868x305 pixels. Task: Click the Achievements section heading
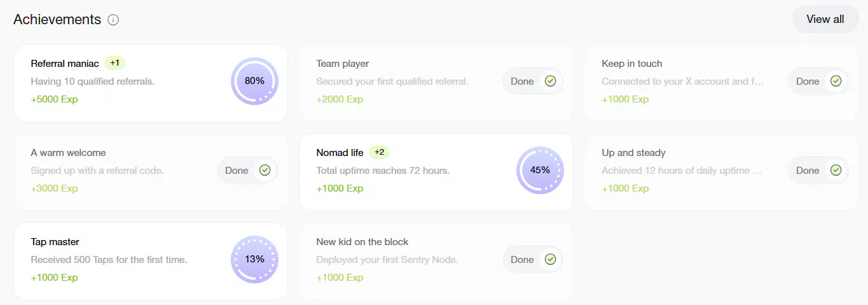[57, 19]
